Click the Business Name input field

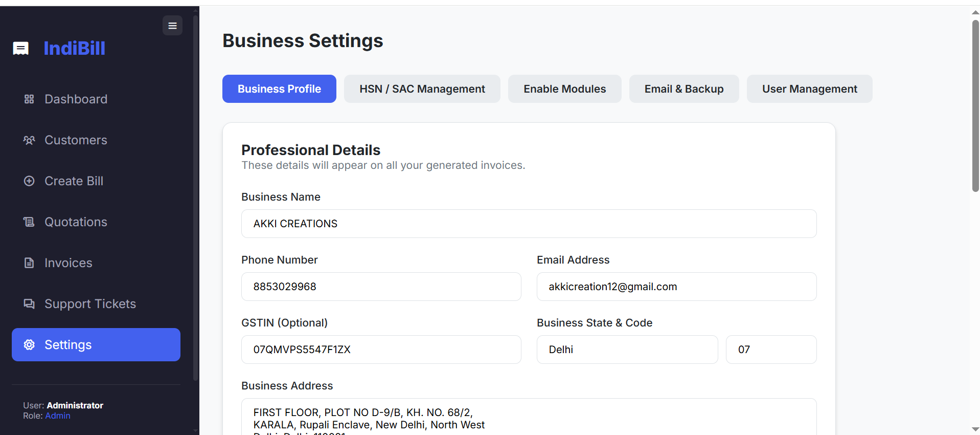(x=529, y=224)
